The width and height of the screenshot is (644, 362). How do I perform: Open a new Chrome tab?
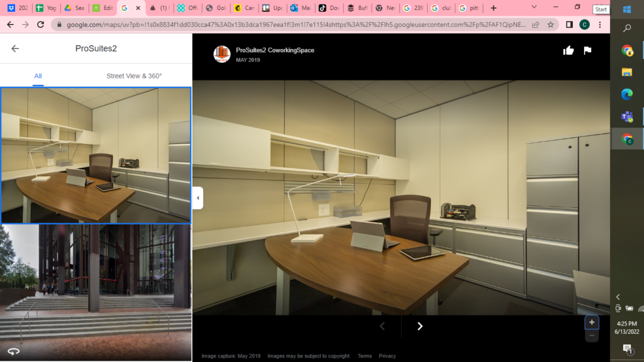tap(494, 8)
